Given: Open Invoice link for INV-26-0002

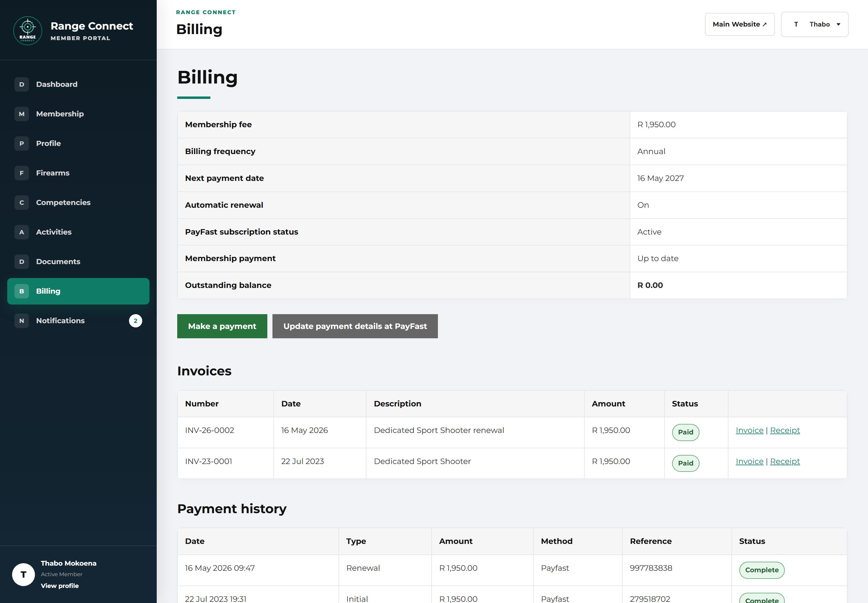Looking at the screenshot, I should tap(749, 430).
